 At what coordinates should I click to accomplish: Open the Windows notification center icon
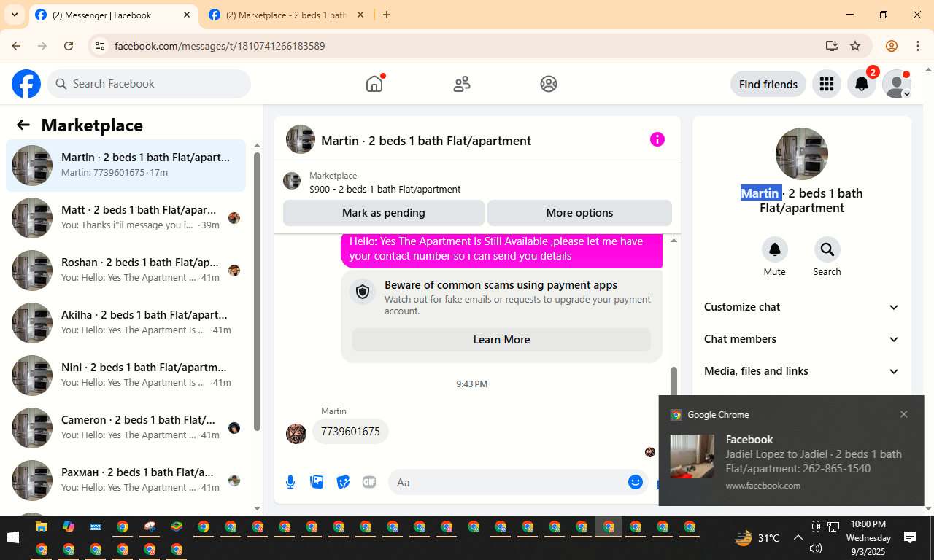point(910,537)
